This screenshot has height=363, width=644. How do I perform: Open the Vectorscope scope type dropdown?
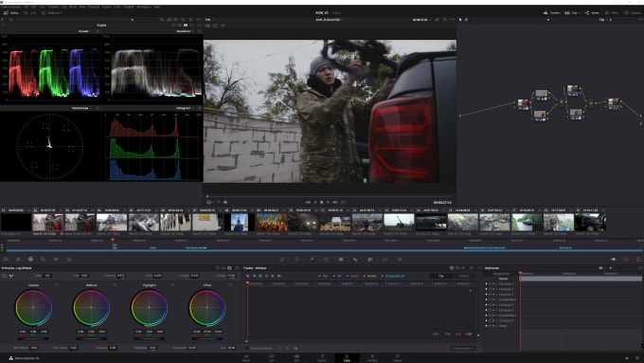click(x=82, y=108)
